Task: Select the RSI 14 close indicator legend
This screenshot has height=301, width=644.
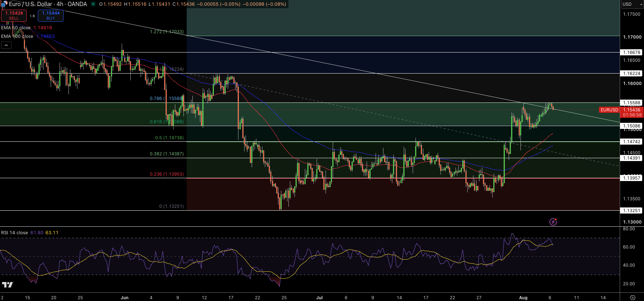Action: coord(14,232)
